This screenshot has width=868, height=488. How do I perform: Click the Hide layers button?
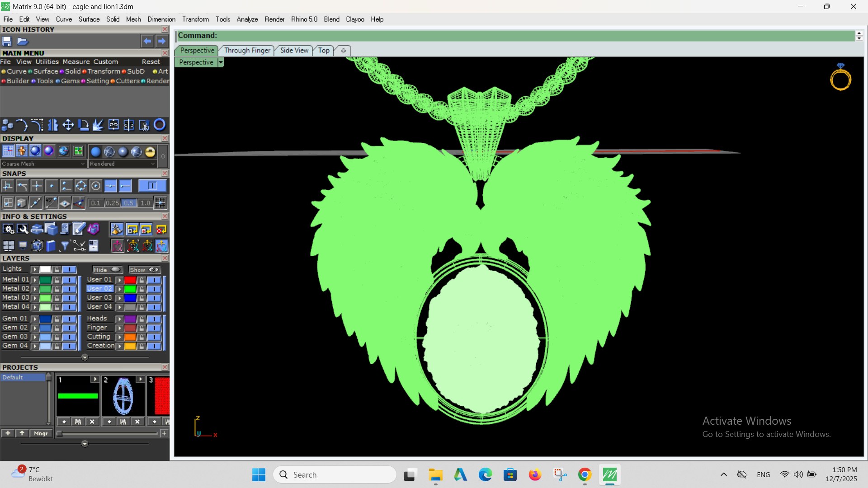tap(107, 270)
